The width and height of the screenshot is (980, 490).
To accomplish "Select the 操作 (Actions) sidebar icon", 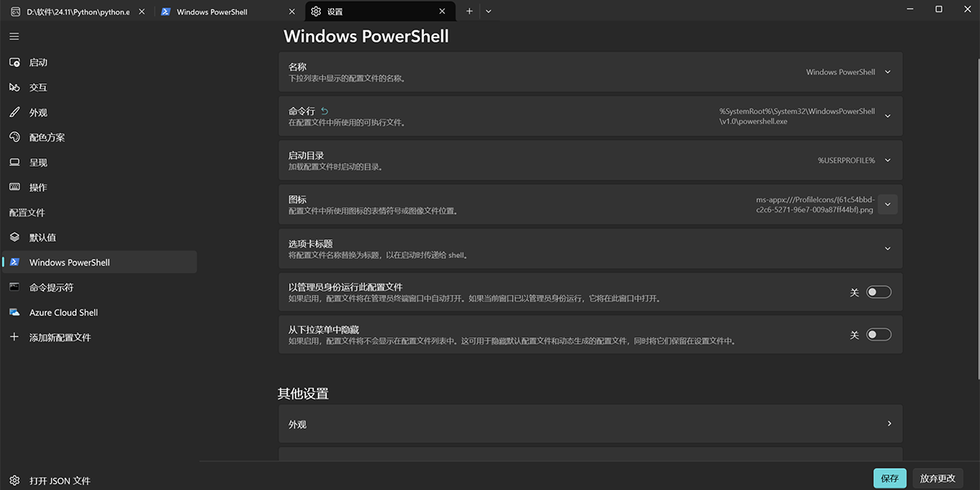I will tap(14, 187).
